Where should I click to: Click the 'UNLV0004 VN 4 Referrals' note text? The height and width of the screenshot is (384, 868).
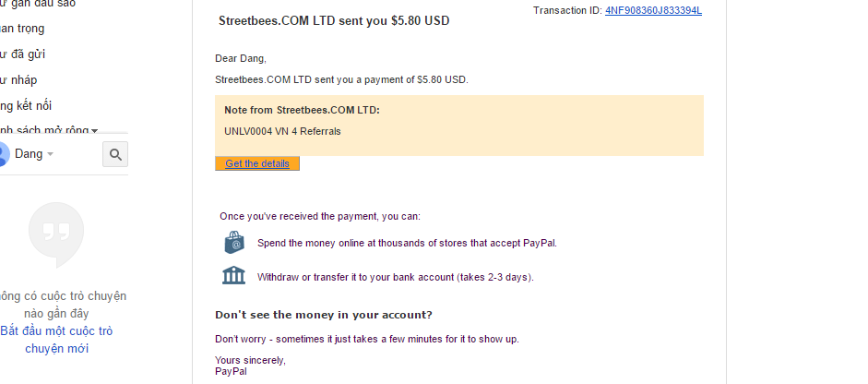pos(282,131)
